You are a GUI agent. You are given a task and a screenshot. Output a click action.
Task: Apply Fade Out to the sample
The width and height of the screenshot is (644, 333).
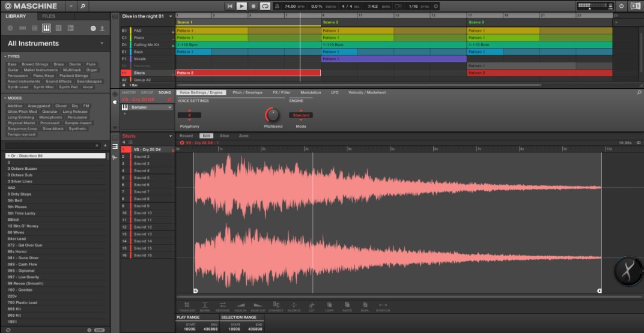tap(258, 307)
